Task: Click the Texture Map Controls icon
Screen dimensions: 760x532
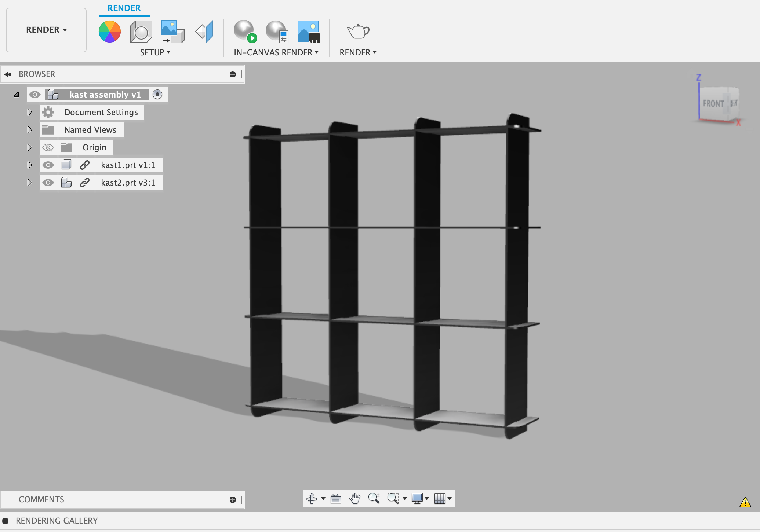Action: (x=204, y=32)
